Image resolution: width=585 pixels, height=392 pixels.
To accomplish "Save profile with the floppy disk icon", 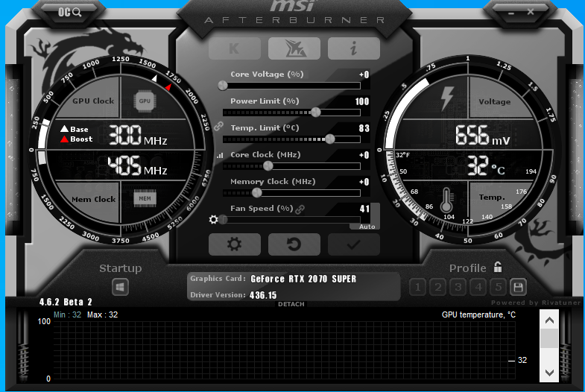I will 518,287.
